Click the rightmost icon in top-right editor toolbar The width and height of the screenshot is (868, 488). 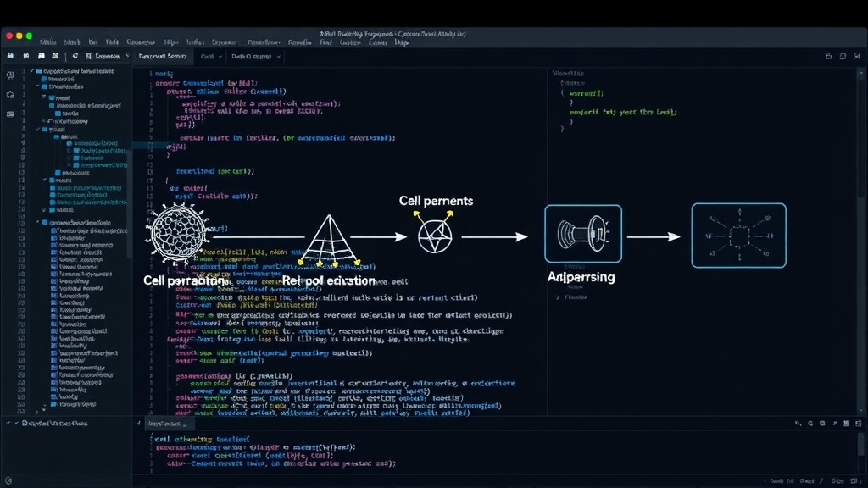(857, 57)
